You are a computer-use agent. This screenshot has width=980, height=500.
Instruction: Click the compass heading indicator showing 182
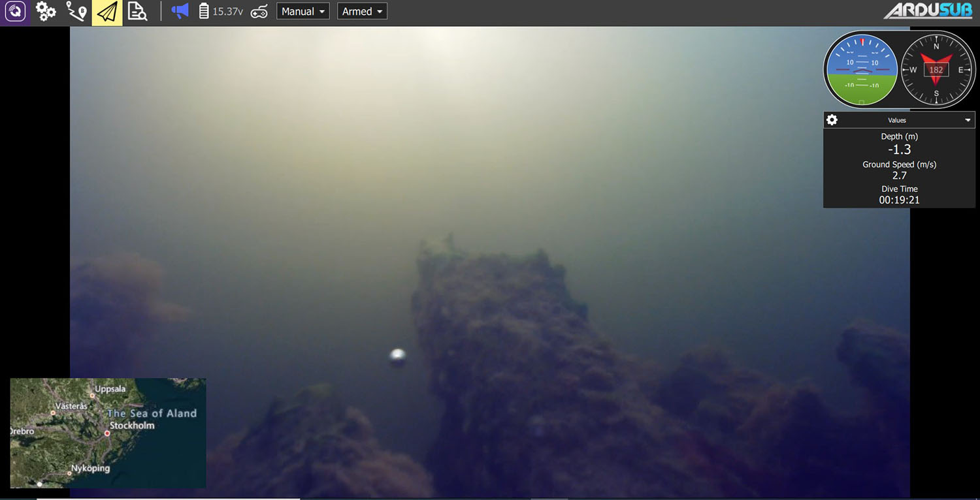tap(936, 70)
